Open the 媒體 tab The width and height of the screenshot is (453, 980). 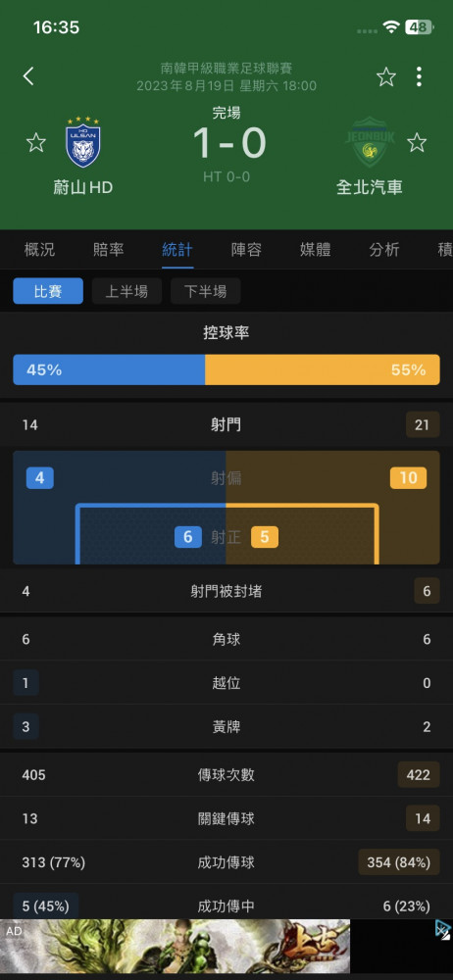point(315,250)
